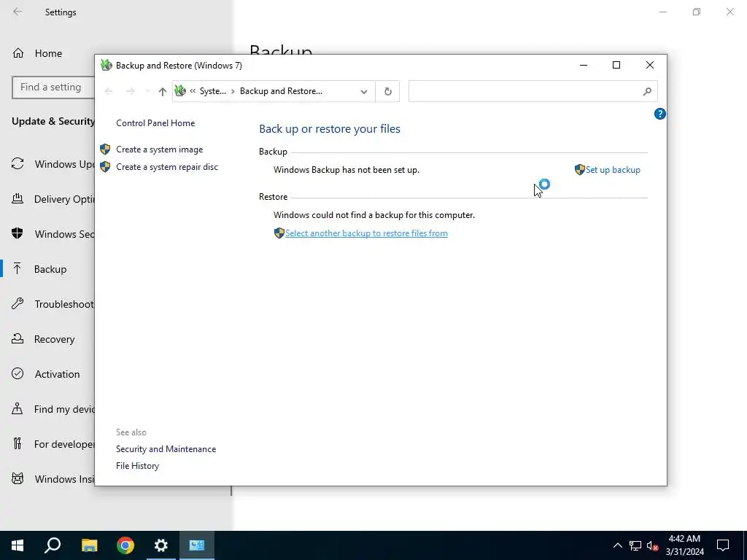The width and height of the screenshot is (747, 560).
Task: Click the Set up backup link
Action: click(613, 170)
